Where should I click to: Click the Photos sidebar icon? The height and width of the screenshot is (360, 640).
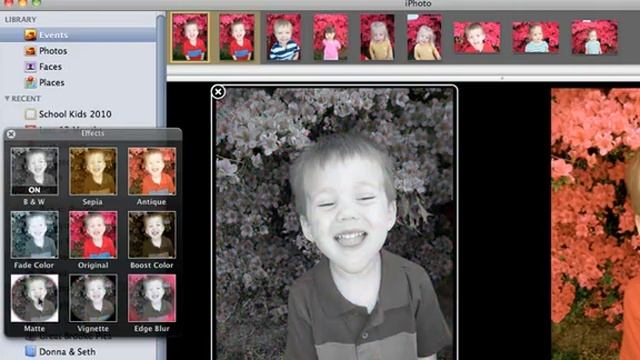point(30,51)
